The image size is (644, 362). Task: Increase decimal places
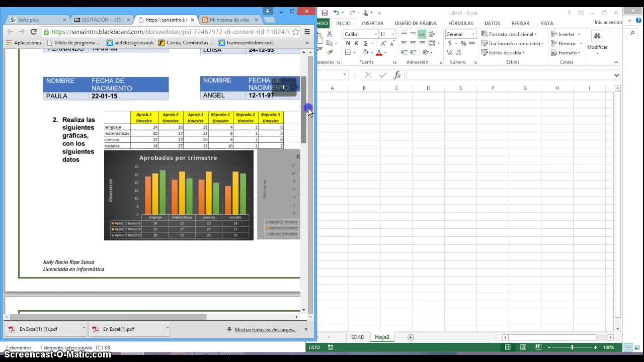click(450, 52)
